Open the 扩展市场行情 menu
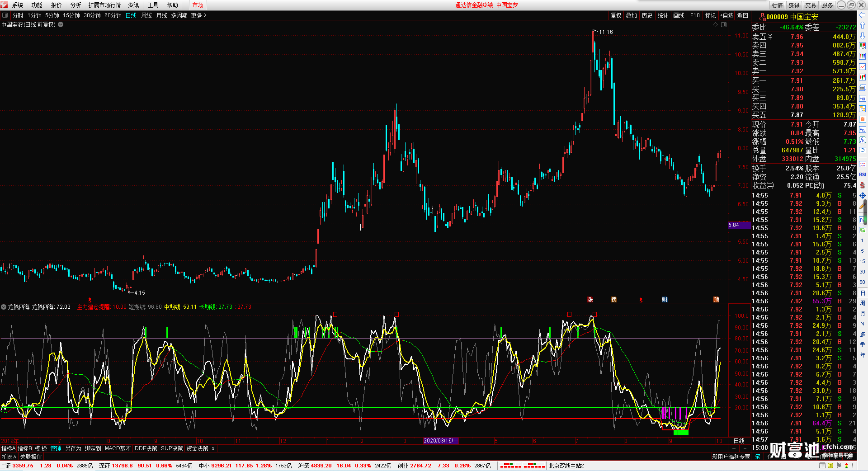This screenshot has height=471, width=868. 105,5
